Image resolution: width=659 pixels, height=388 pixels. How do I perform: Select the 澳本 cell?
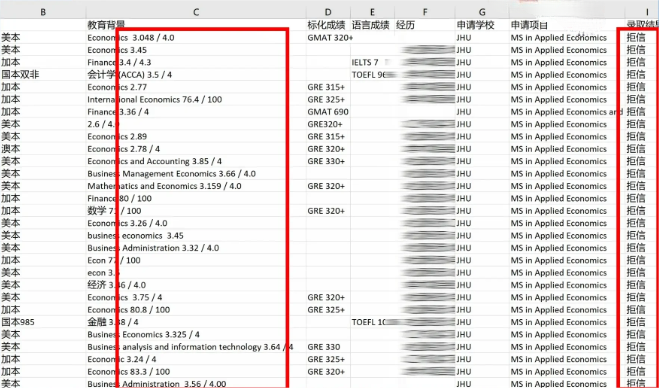pos(43,149)
